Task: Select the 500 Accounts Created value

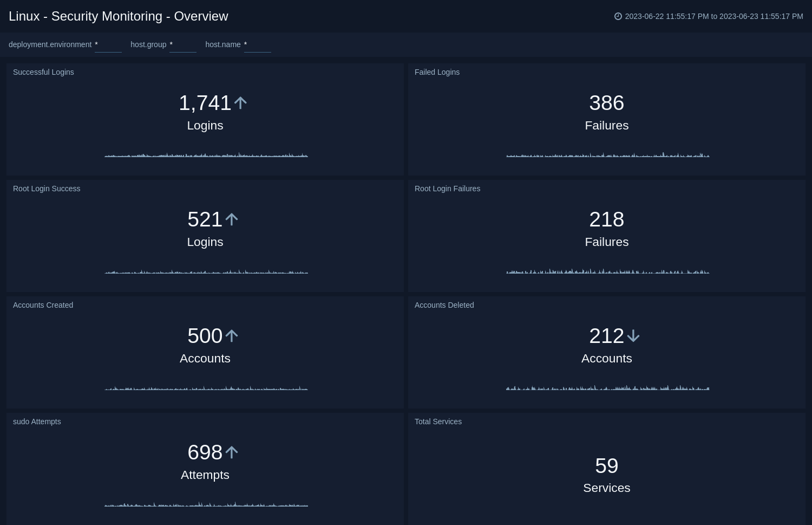Action: tap(205, 336)
